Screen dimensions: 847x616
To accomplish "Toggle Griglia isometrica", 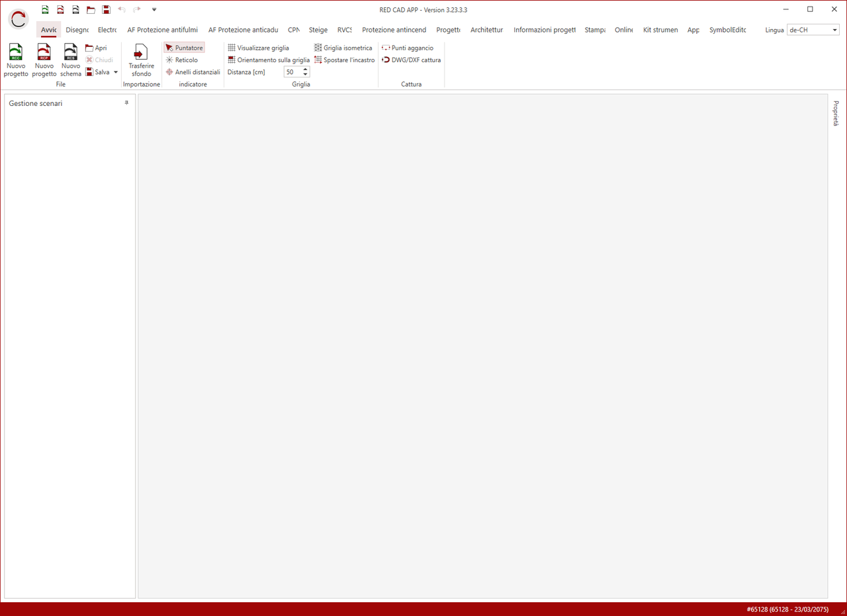I will click(x=343, y=48).
